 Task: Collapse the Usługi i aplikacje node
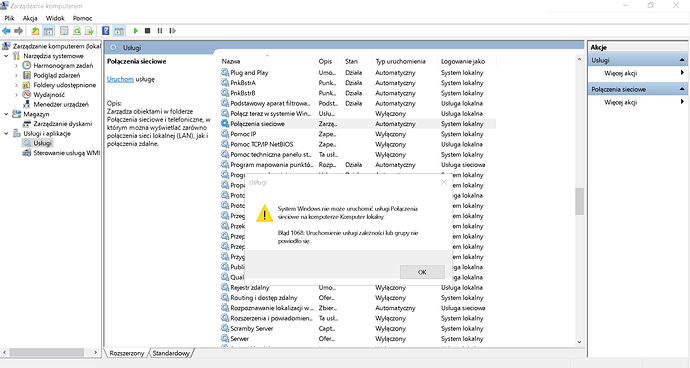(x=6, y=133)
